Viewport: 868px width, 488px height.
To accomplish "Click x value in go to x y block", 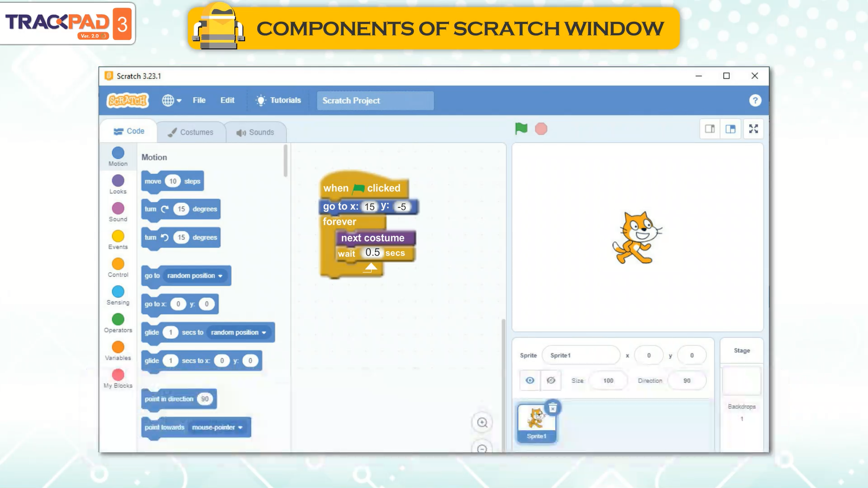I will (x=178, y=304).
